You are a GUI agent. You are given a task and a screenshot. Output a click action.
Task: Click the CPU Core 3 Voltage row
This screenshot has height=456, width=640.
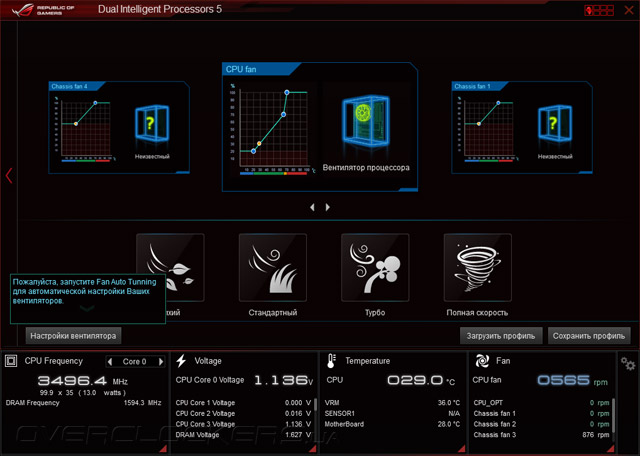point(243,424)
